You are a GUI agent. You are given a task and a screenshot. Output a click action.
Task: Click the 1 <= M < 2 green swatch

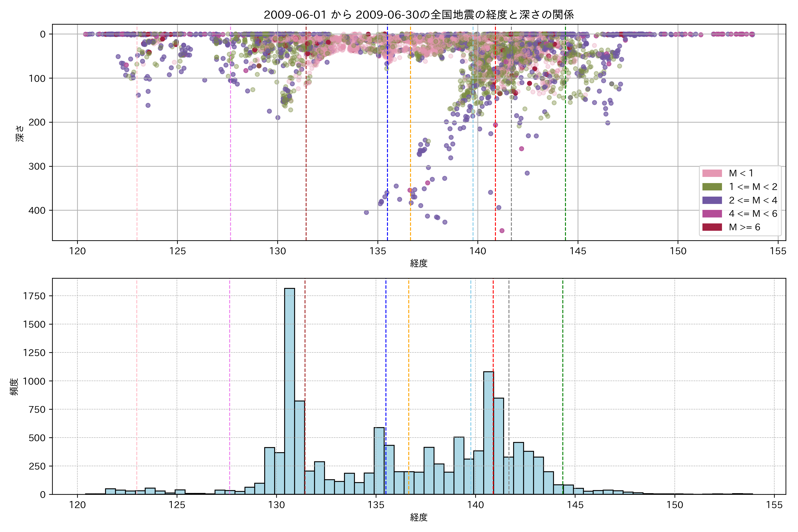coord(712,187)
